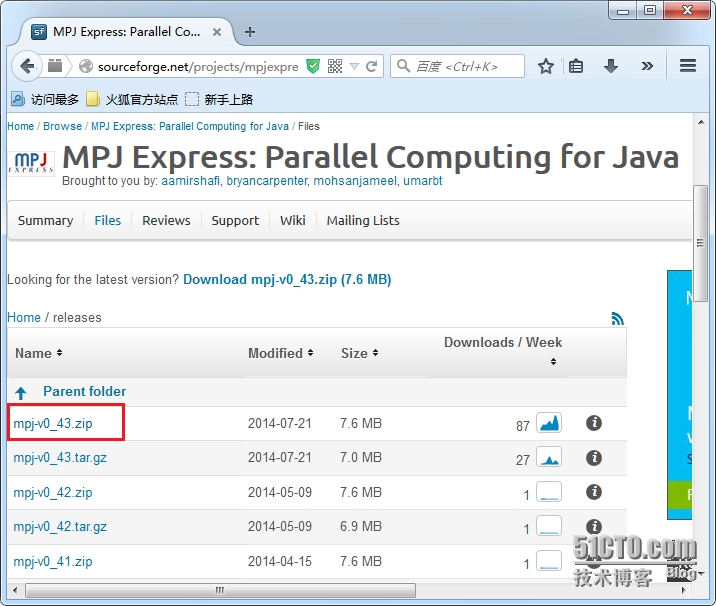Screen dimensions: 716x606
Task: Open the umarbt author link
Action: 423,181
